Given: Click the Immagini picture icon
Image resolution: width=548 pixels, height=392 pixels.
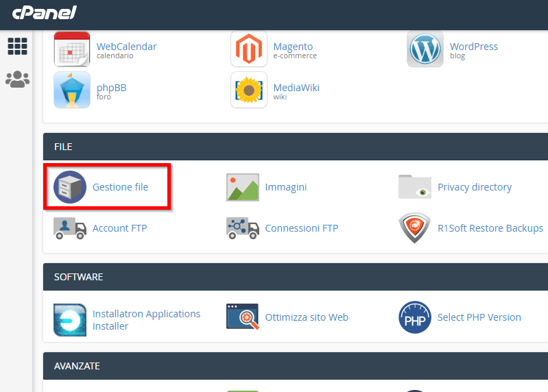Looking at the screenshot, I should (x=243, y=188).
